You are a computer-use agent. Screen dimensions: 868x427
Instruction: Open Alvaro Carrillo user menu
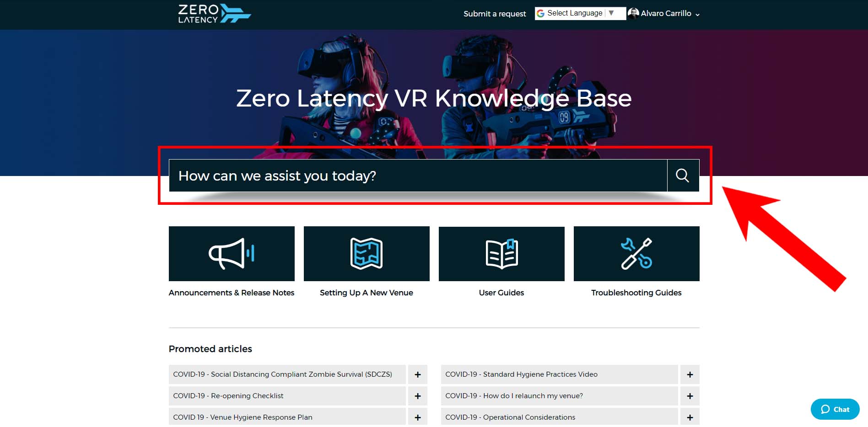(x=664, y=14)
